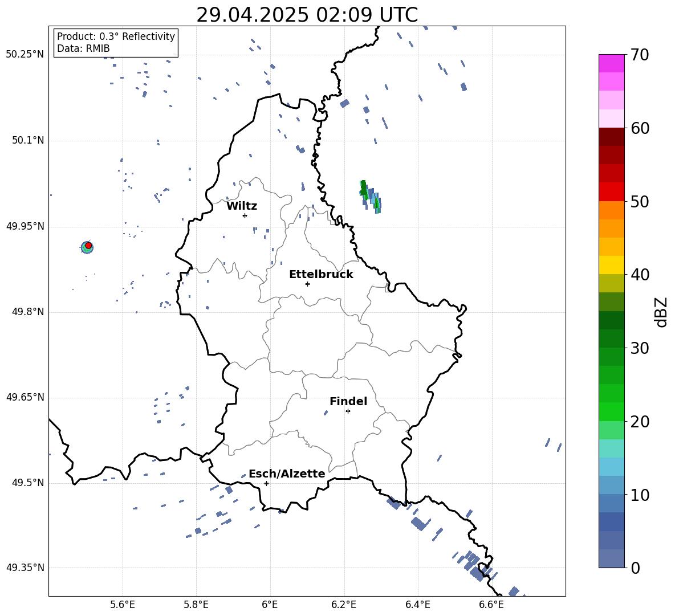Screen dimensions: 675x616
Task: Click the 50.25°N latitude label
Action: (x=25, y=55)
